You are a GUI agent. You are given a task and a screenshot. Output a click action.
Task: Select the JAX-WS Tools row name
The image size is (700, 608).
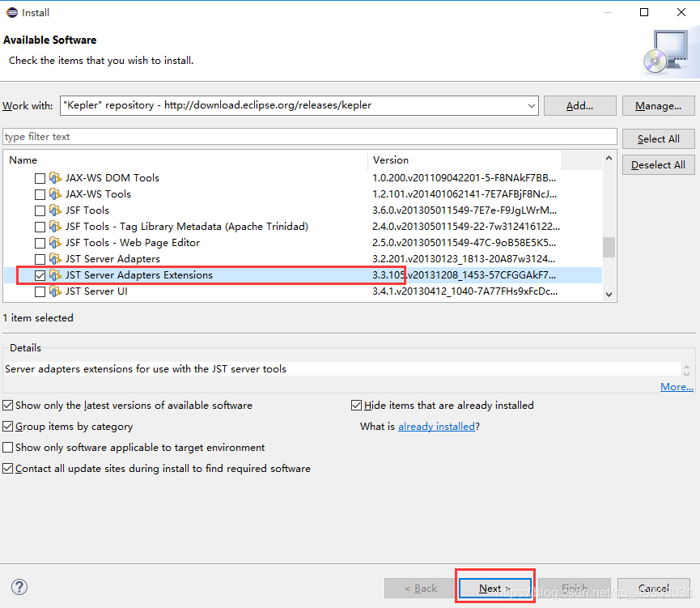[x=98, y=193]
